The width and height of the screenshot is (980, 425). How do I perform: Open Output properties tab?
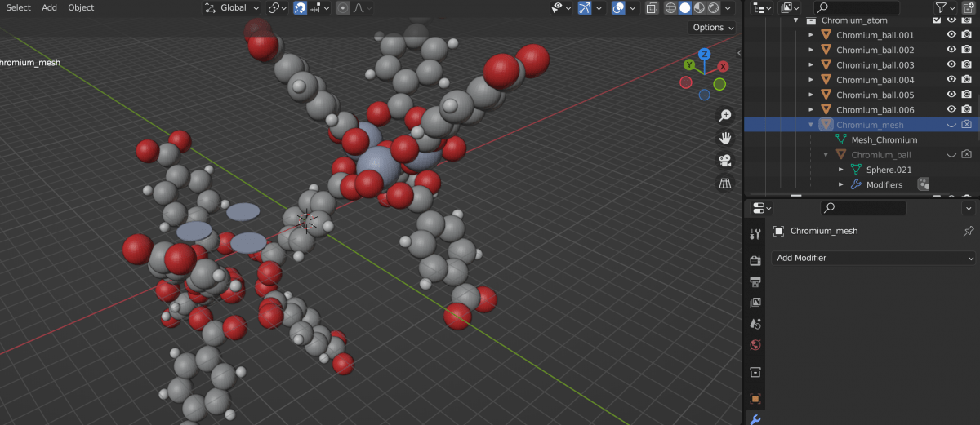pos(755,281)
